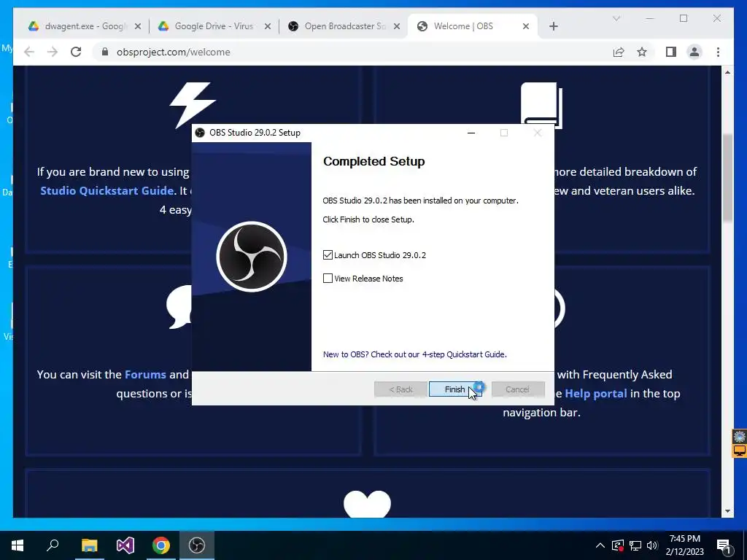Screen dimensions: 747x560
Task: Open volume control tray icon
Action: click(x=652, y=545)
